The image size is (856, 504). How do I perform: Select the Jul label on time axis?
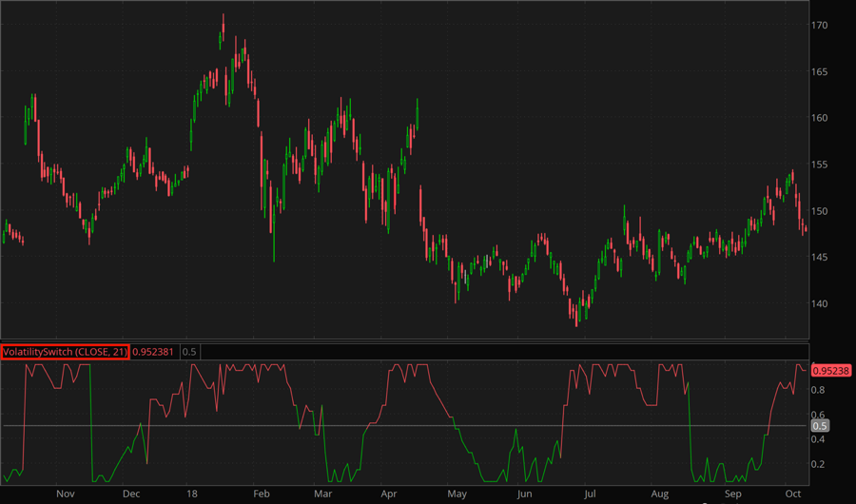[590, 494]
